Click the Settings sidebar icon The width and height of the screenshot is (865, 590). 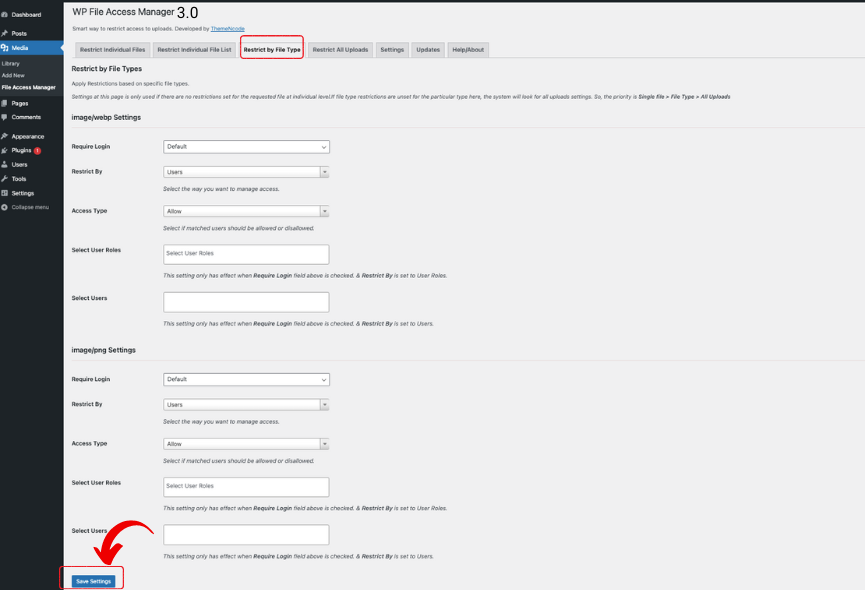point(4,193)
